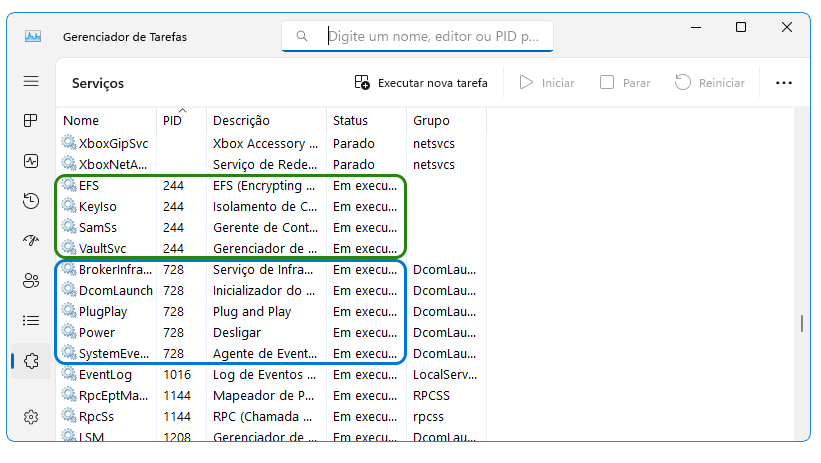
Task: Maximize the Task Manager window
Action: (741, 27)
